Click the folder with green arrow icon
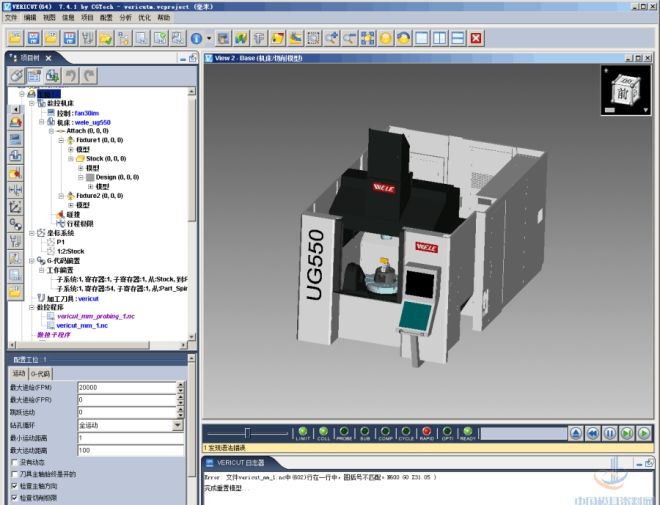This screenshot has height=505, width=660. pos(106,38)
